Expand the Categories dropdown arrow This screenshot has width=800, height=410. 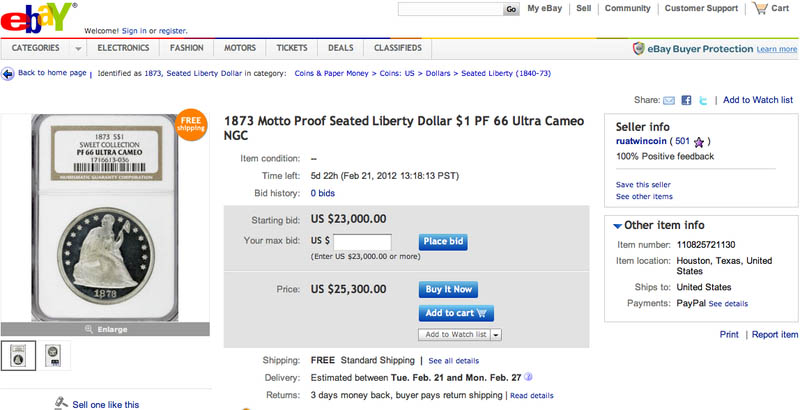pyautogui.click(x=78, y=49)
